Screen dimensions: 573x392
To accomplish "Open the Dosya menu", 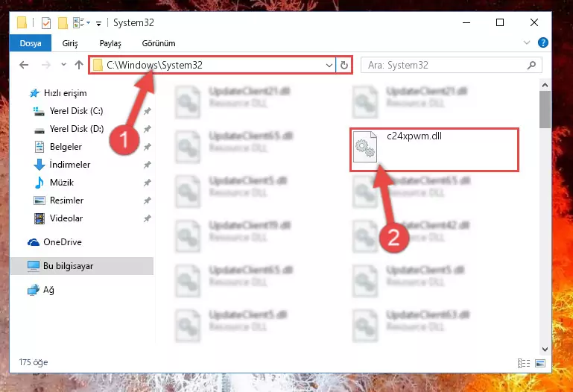I will point(31,43).
